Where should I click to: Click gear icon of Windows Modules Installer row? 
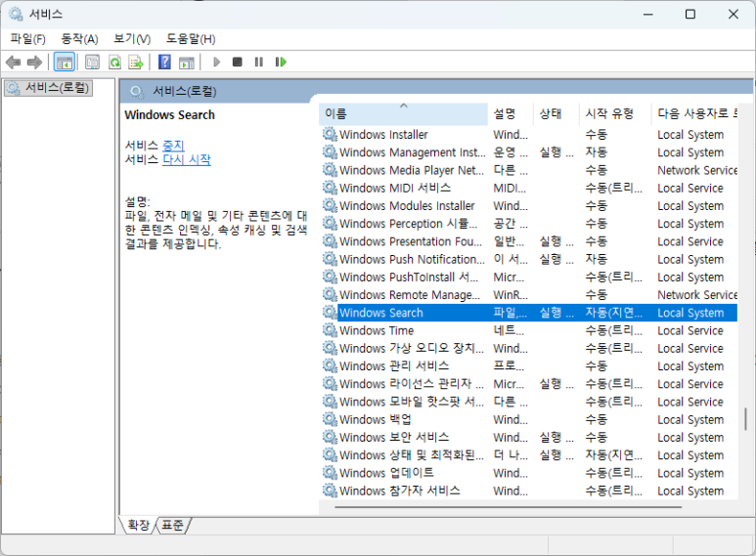coord(330,205)
